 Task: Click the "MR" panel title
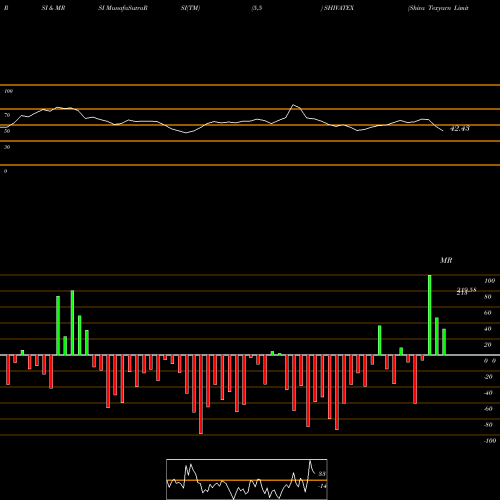(x=446, y=260)
